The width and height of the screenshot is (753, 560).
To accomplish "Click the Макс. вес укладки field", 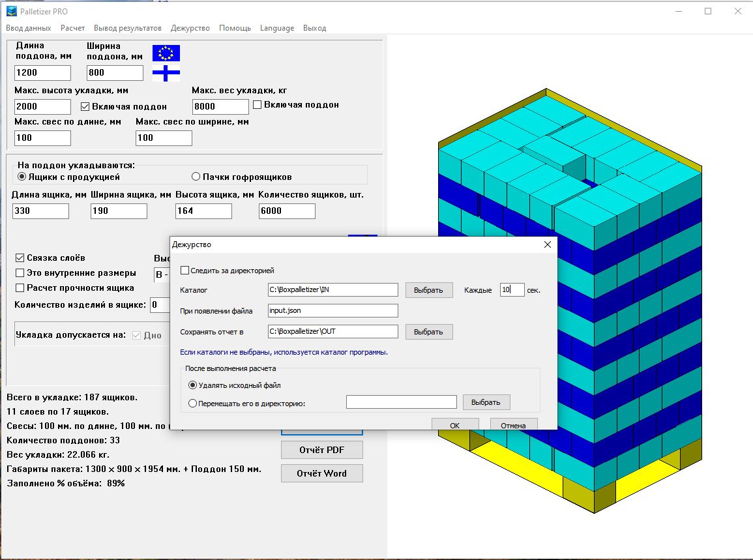I will coord(220,107).
